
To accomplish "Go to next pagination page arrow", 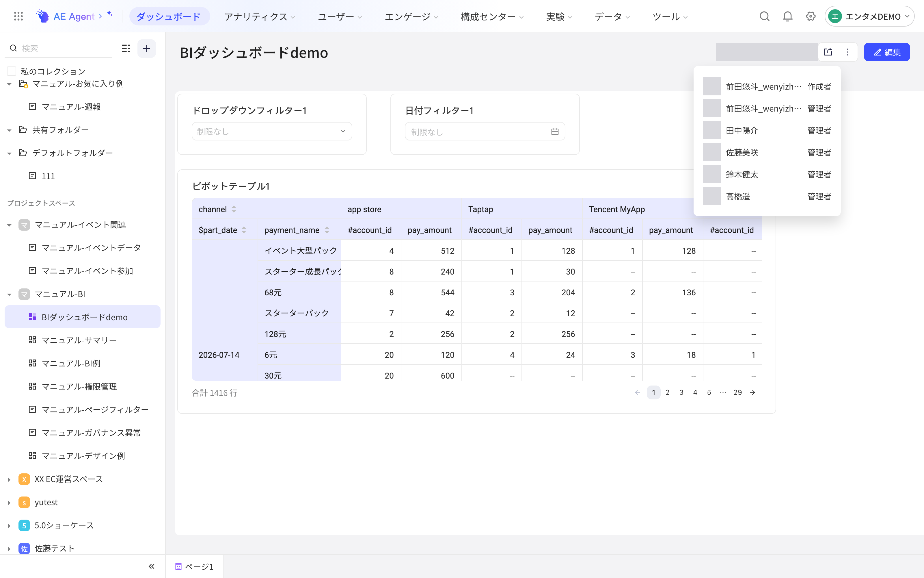I will point(752,392).
